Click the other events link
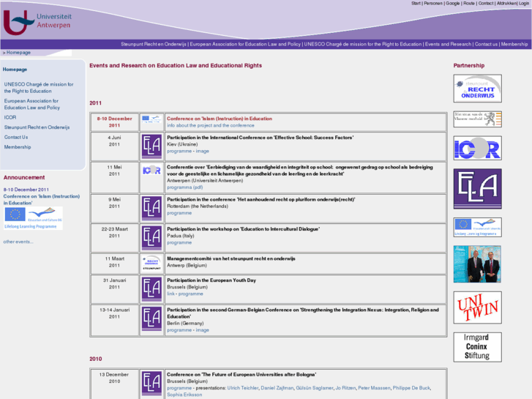Viewport: 532px width, 399px height. click(18, 242)
